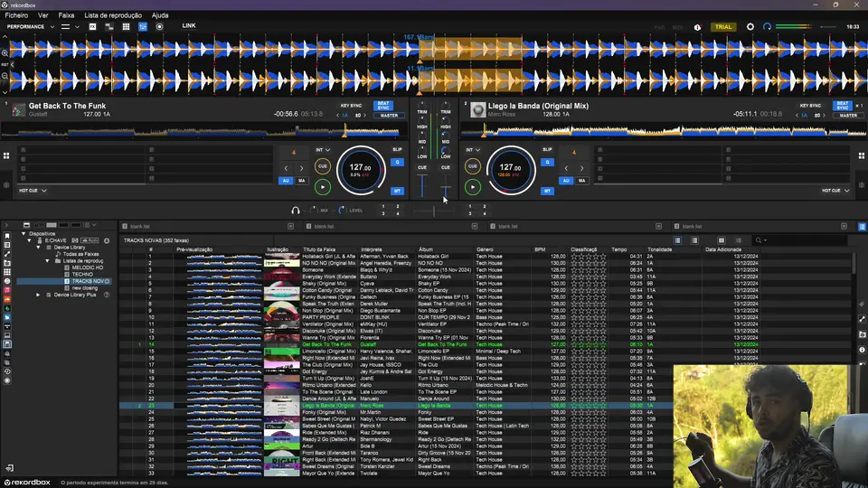Screen dimensions: 868x488
Task: Click the Beatport sidebar icon
Action: [x=7, y=308]
